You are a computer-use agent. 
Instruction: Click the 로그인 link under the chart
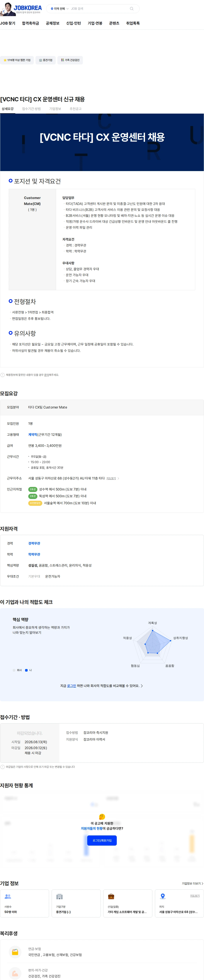pyautogui.click(x=71, y=686)
